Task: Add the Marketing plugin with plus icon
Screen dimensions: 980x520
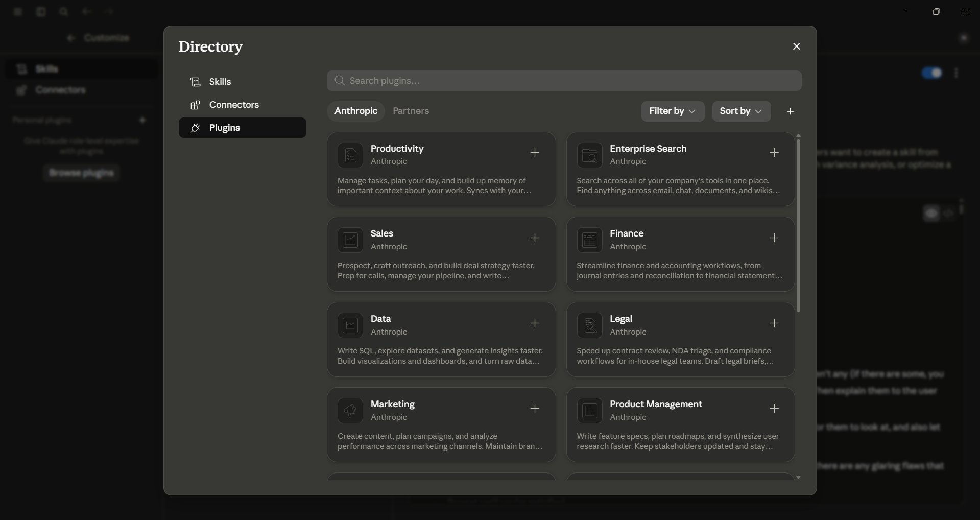Action: tap(535, 409)
